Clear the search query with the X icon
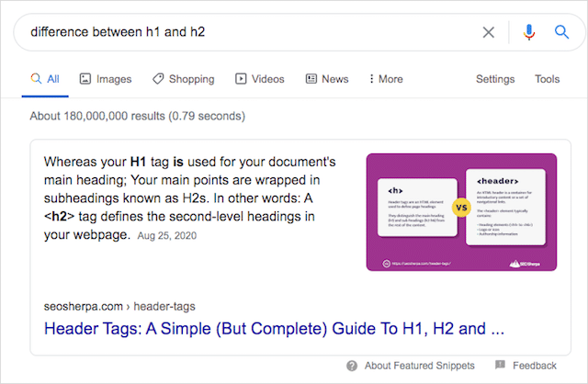588x384 pixels. [488, 32]
